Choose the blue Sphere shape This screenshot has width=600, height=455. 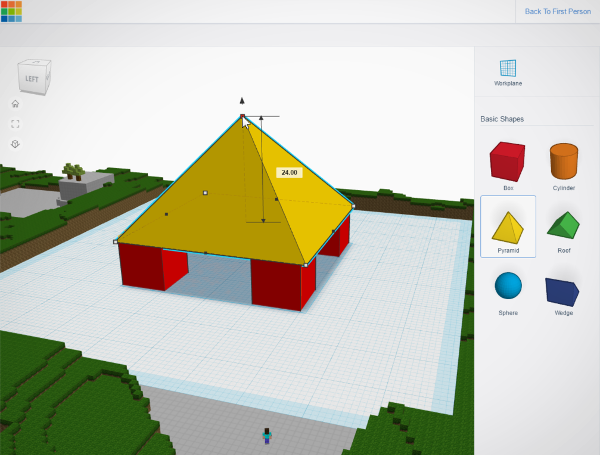tap(508, 286)
